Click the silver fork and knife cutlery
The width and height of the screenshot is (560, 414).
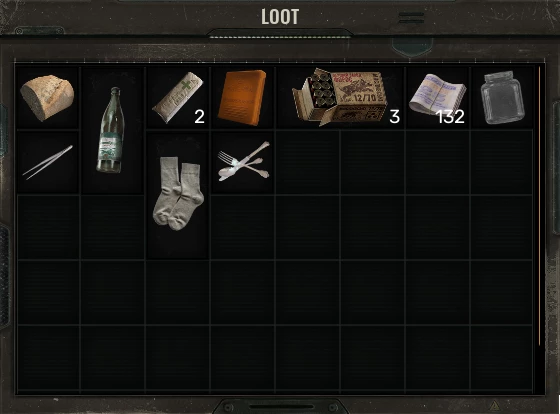coord(242,163)
